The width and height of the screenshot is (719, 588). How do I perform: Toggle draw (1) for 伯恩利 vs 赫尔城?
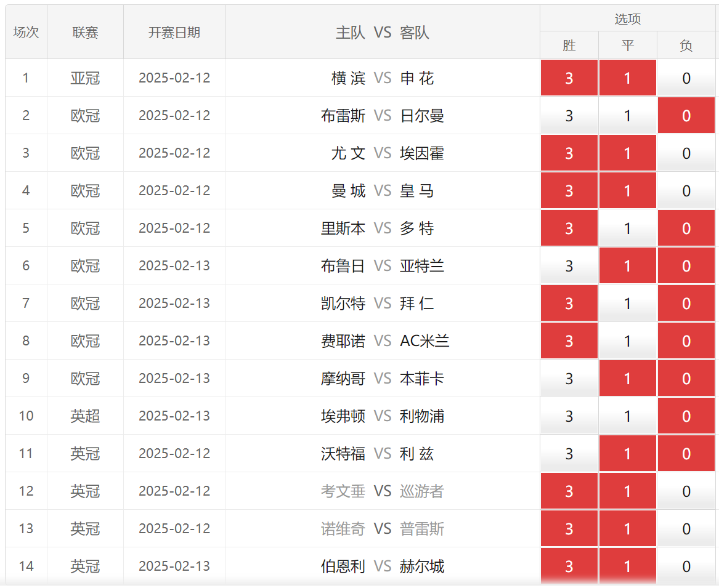pos(627,566)
